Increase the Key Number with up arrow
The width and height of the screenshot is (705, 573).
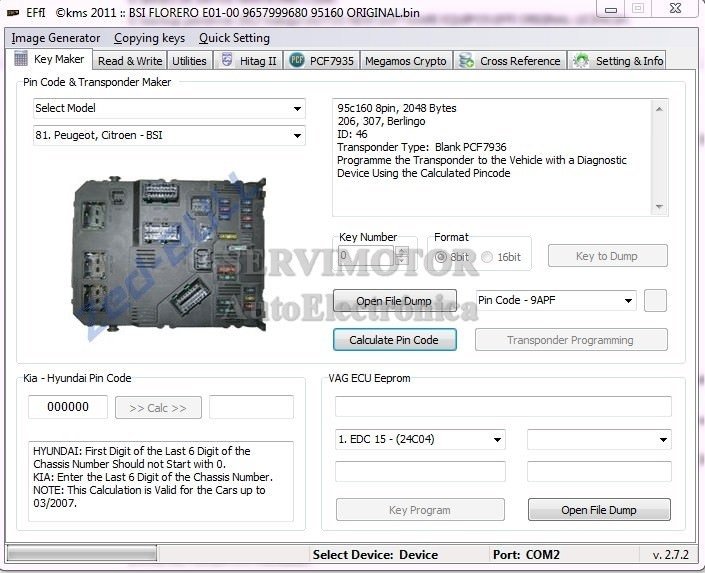click(402, 251)
